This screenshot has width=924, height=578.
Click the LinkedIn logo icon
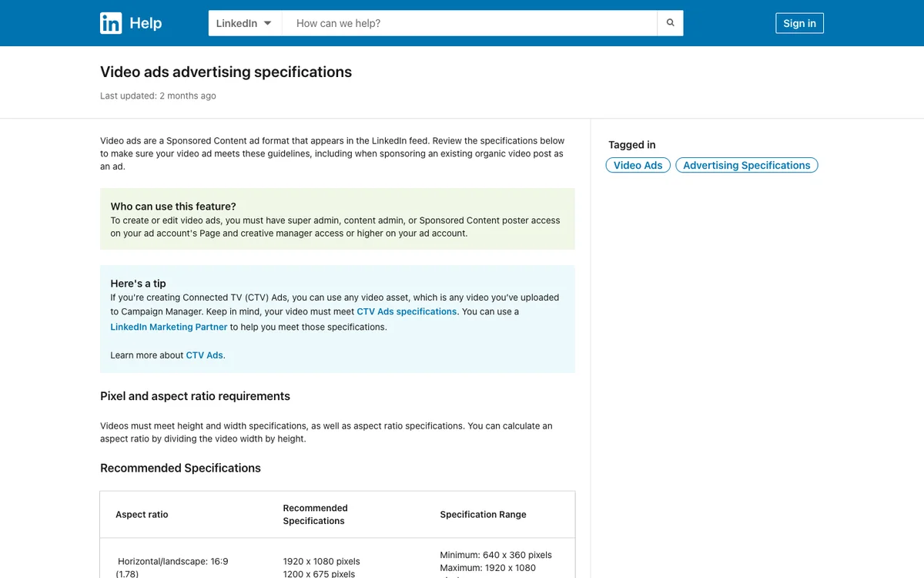point(111,23)
